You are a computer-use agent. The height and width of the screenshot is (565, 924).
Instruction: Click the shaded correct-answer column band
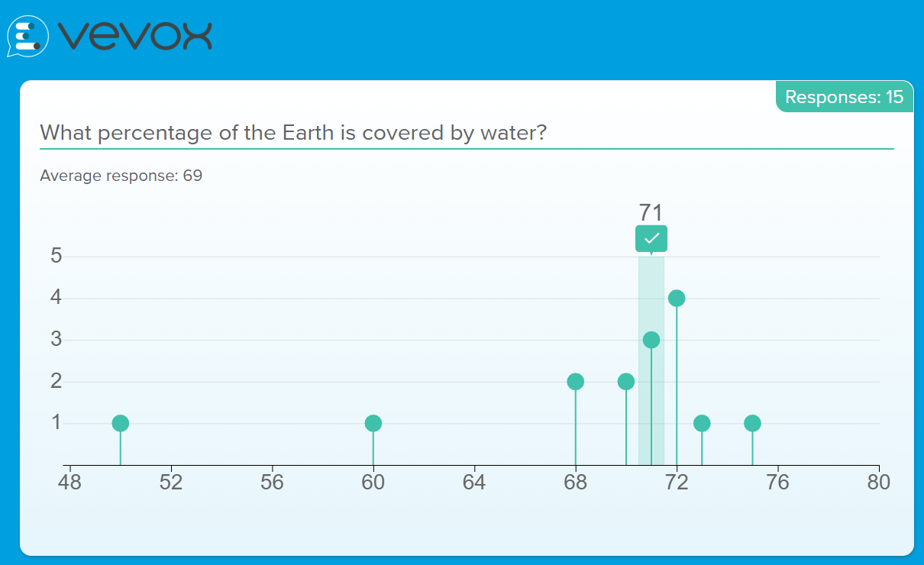(x=651, y=360)
